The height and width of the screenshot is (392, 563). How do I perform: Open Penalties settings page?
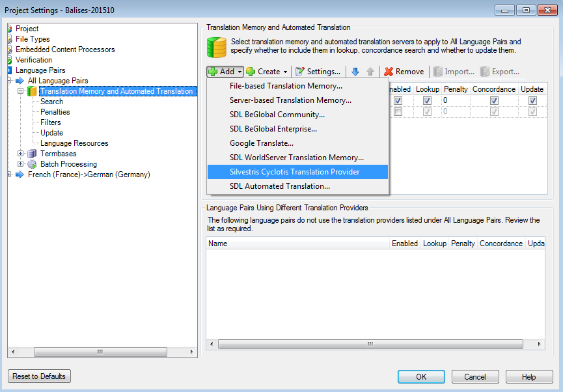click(x=55, y=112)
